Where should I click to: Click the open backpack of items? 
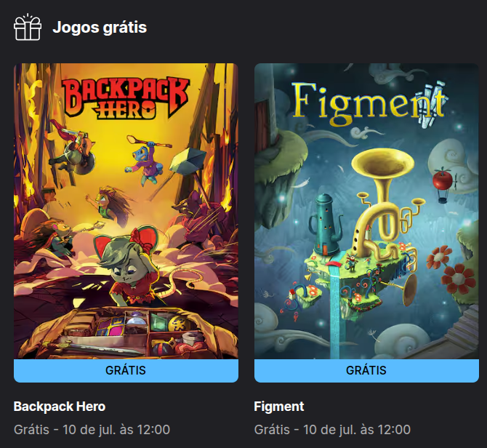tap(127, 334)
